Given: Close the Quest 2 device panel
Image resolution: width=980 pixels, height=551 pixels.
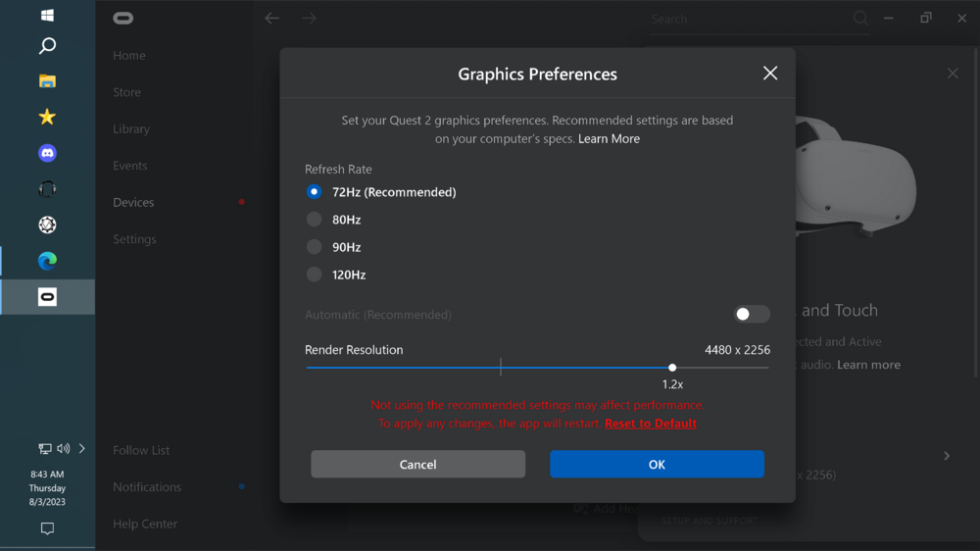Looking at the screenshot, I should pos(953,74).
